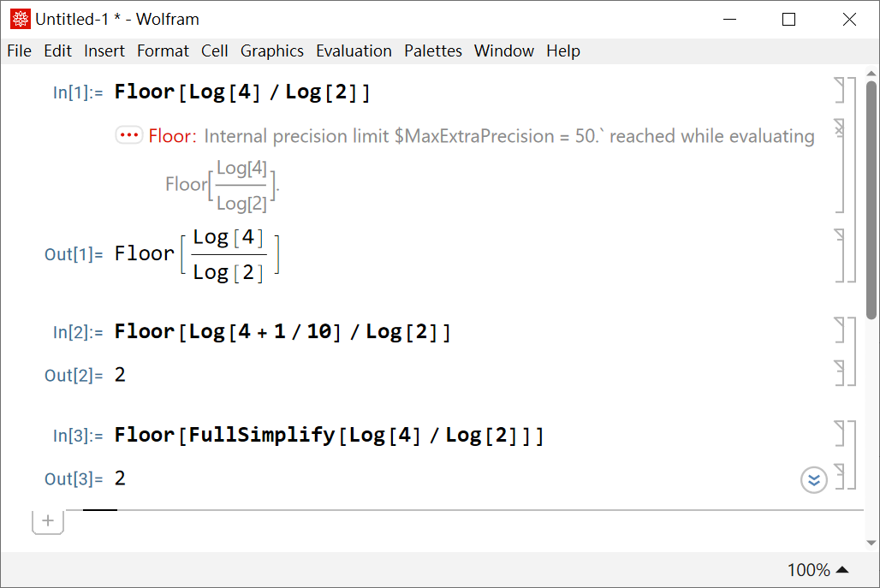Open the Palettes menu
880x588 pixels.
[433, 51]
